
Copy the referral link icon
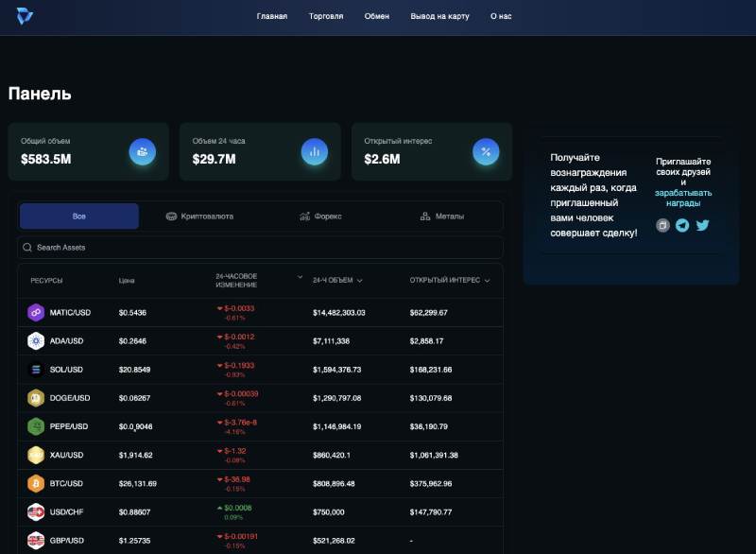[x=663, y=226]
